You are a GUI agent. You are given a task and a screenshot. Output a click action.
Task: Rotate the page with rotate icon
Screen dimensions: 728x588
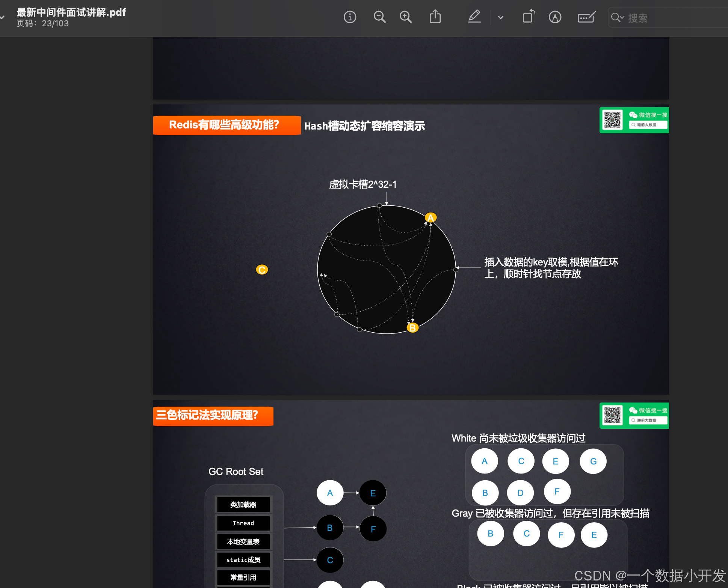[x=528, y=17]
